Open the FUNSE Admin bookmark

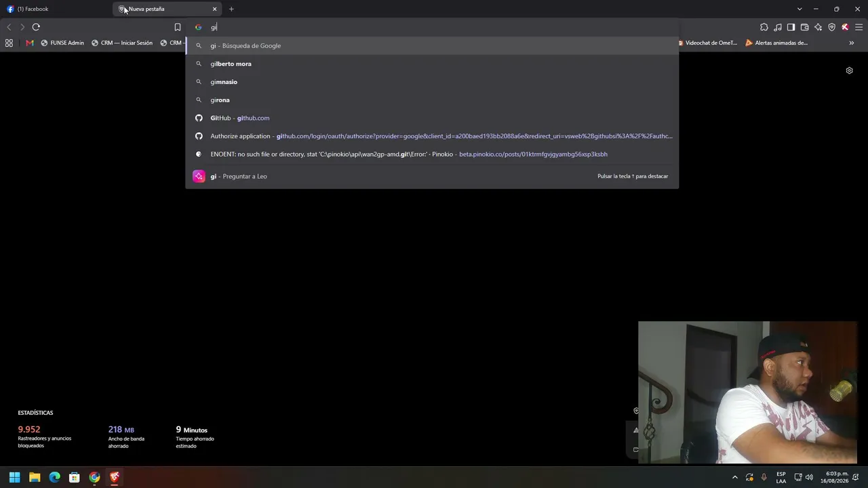click(x=62, y=43)
